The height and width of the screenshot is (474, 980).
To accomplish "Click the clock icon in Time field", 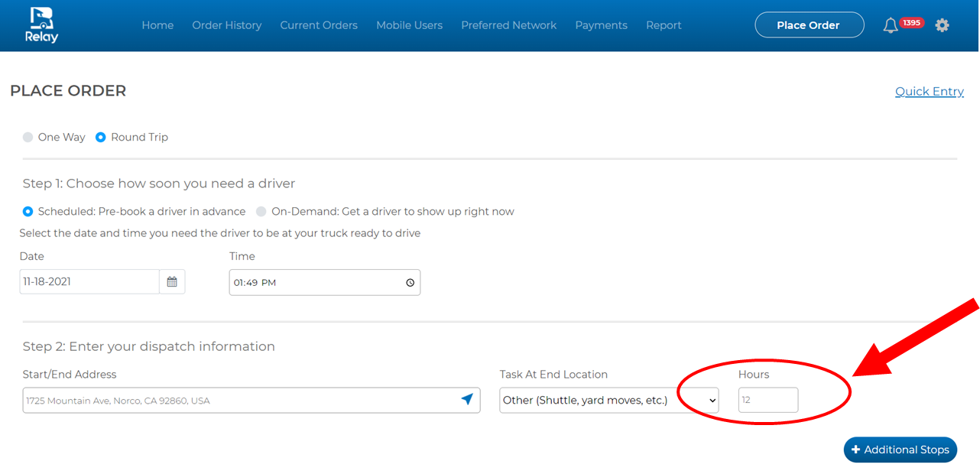I will [410, 283].
